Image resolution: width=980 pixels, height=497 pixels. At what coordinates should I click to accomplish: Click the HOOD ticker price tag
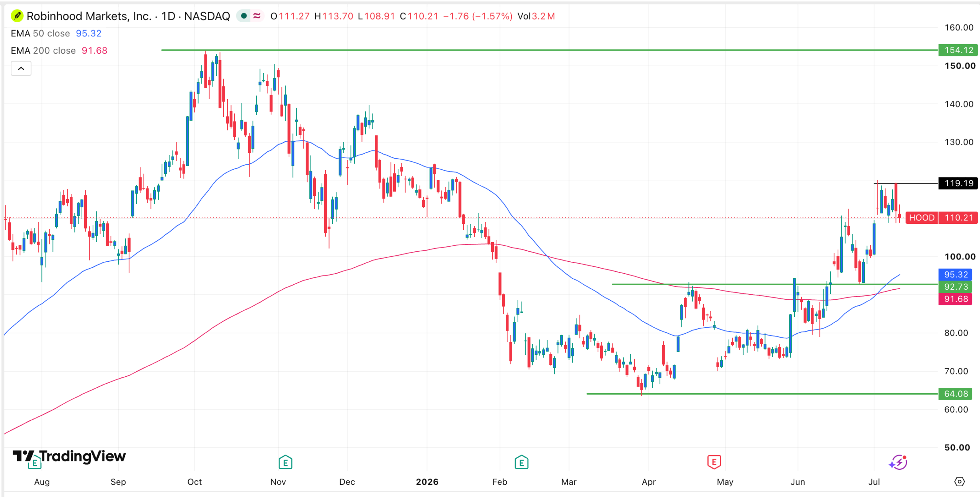(922, 218)
